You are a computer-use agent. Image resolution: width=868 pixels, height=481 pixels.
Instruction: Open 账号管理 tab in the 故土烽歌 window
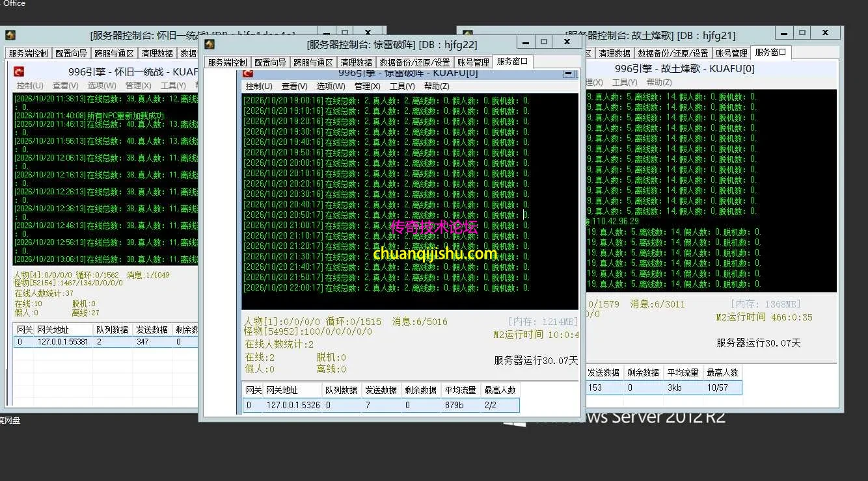[x=731, y=53]
